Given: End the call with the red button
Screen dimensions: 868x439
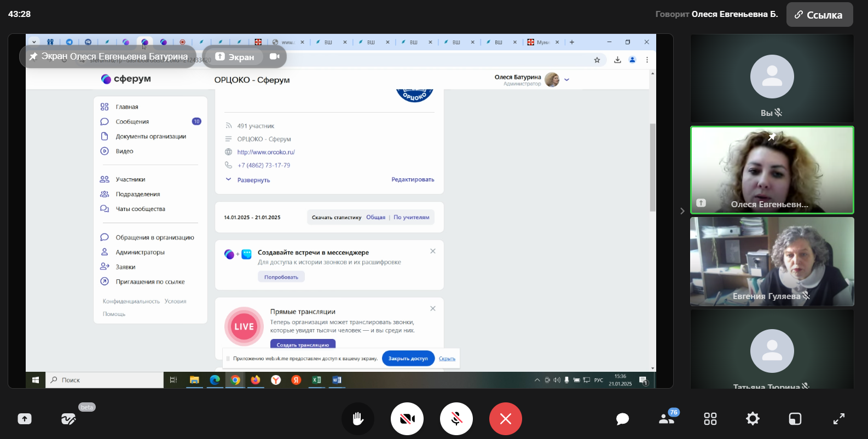Looking at the screenshot, I should click(505, 419).
